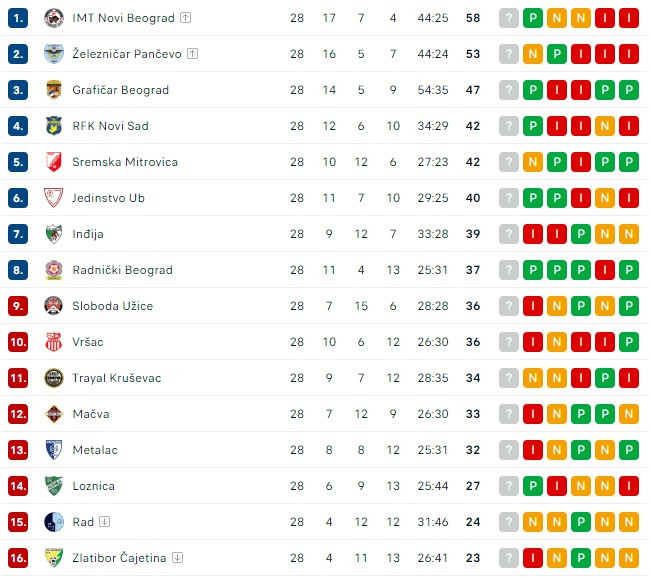
Task: Click the Železničar Pančevo team logo
Action: click(54, 54)
